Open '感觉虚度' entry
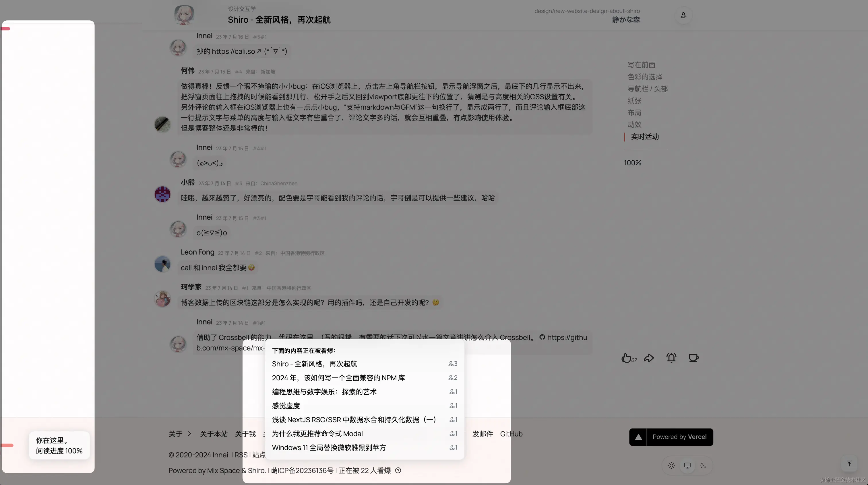868x485 pixels. pos(364,406)
